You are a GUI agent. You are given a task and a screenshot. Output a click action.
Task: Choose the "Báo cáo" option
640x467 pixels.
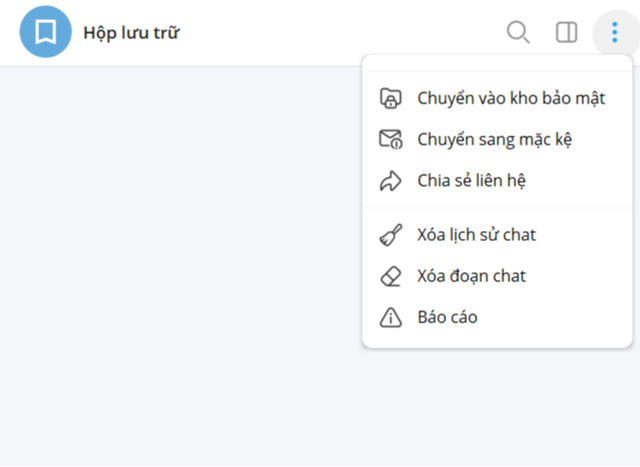click(x=497, y=317)
